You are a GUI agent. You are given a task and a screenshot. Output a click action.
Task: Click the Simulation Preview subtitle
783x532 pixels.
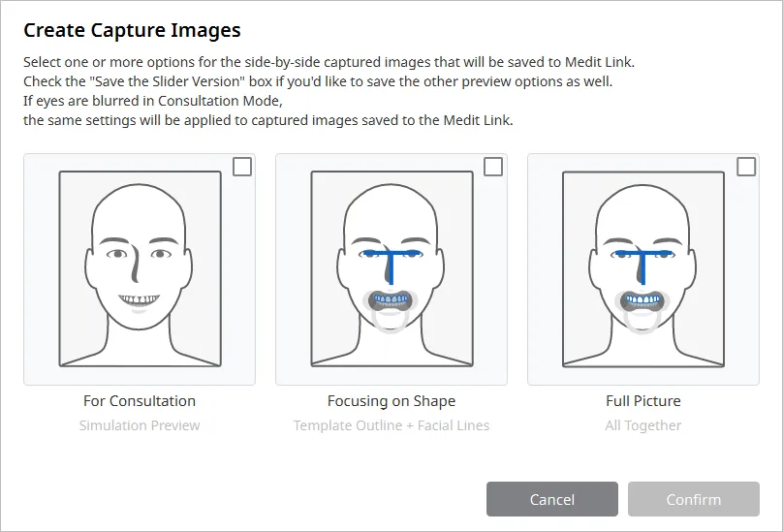pos(140,425)
